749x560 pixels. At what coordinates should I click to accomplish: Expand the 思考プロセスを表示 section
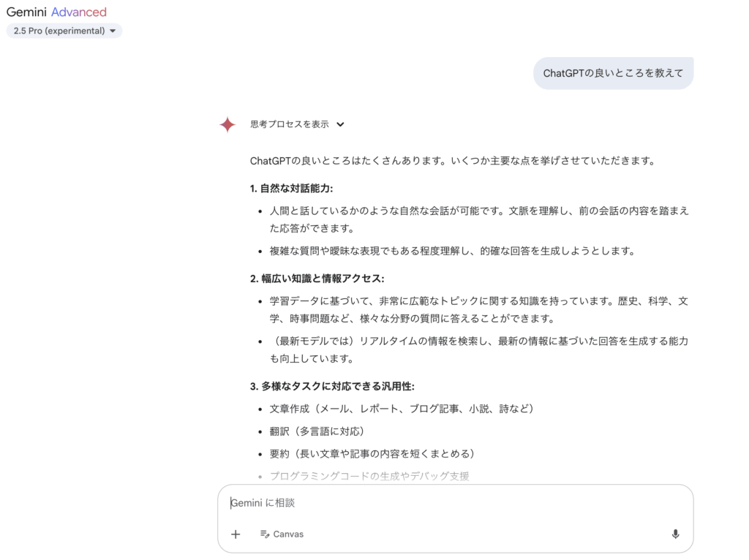click(x=297, y=124)
